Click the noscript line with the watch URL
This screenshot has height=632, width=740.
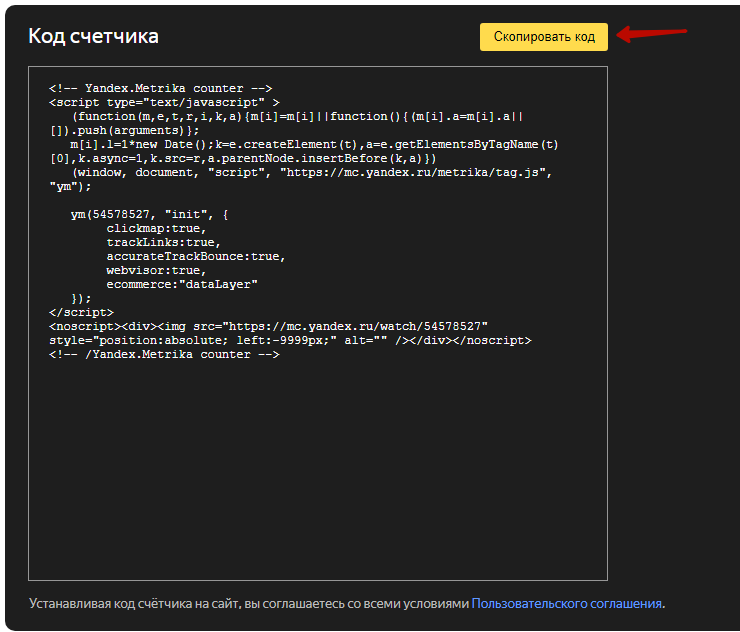point(268,326)
